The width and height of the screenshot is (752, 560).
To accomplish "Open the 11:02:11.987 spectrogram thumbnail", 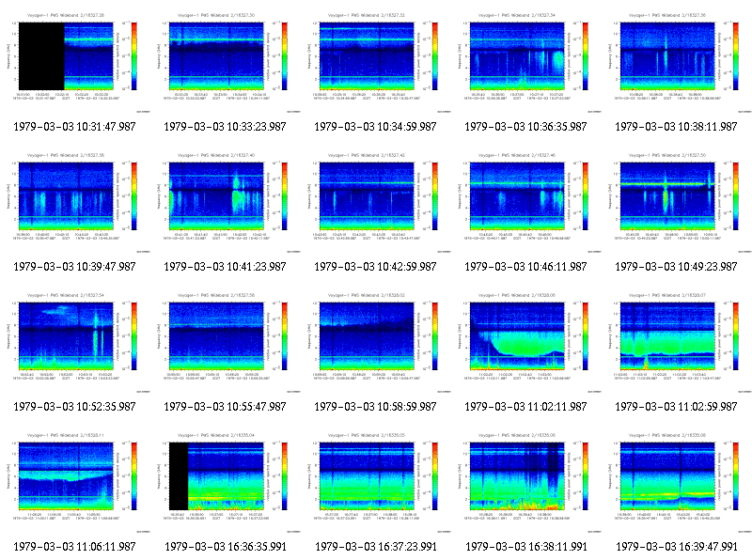I will pyautogui.click(x=526, y=342).
